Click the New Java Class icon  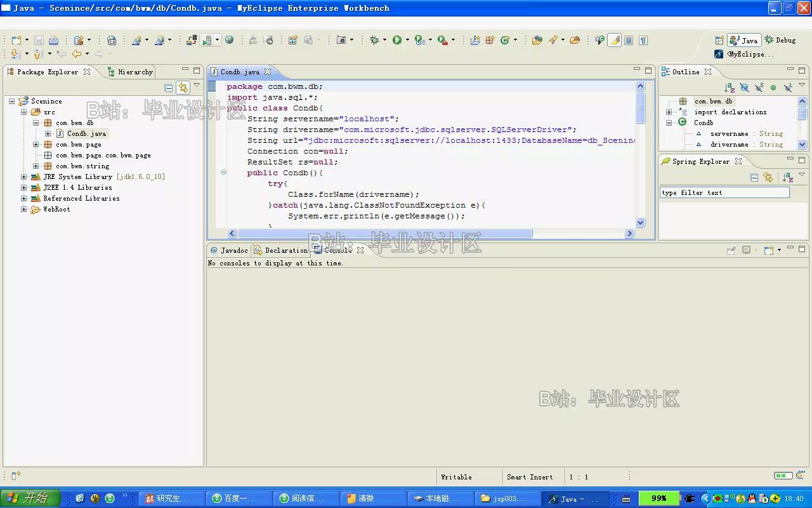(505, 40)
